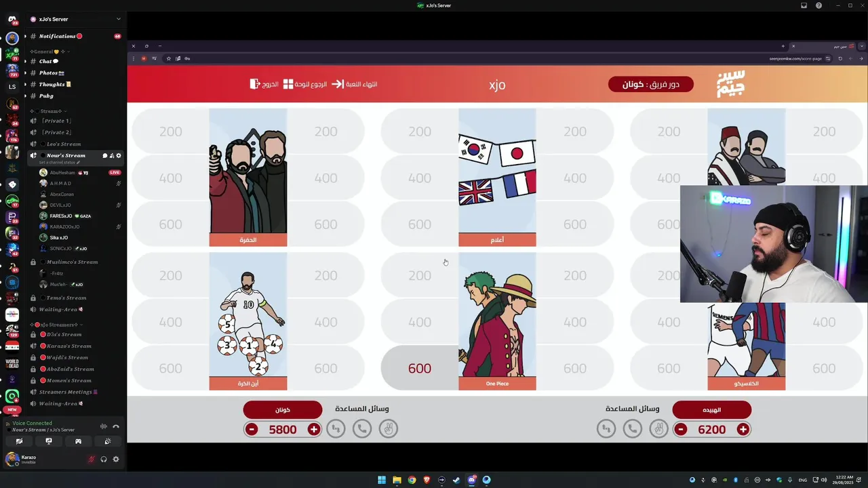The image size is (868, 488).
Task: Reload the browser page
Action: point(840,58)
